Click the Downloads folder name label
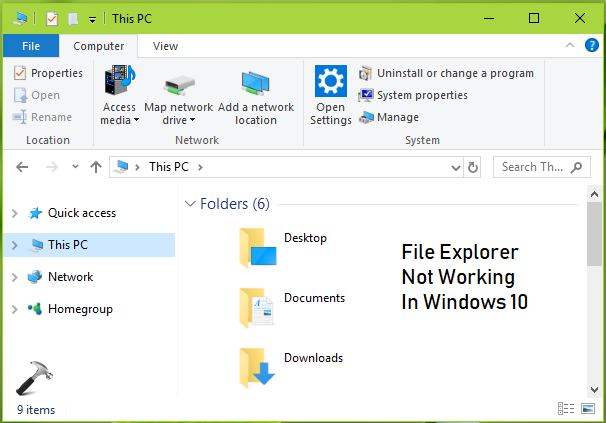 tap(313, 358)
